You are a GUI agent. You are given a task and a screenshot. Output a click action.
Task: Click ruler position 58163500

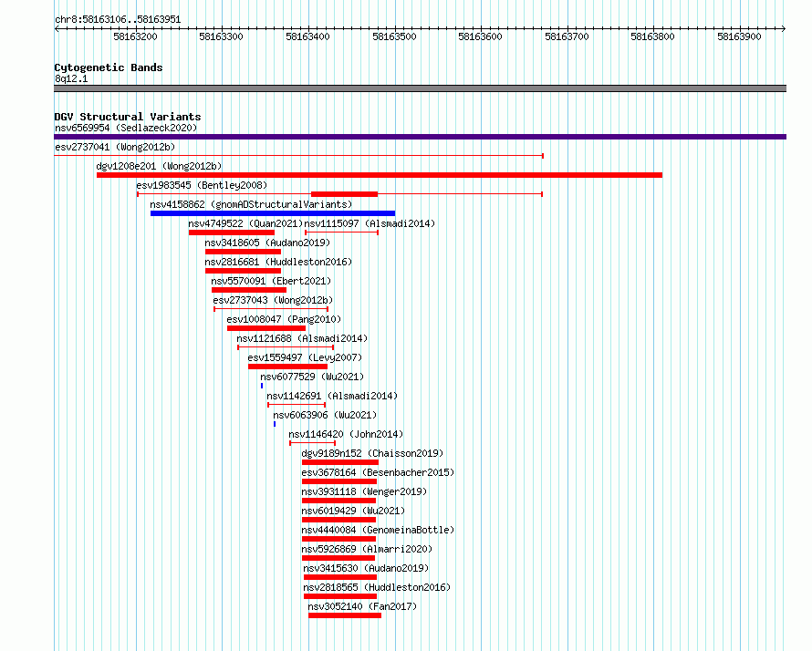coord(394,36)
